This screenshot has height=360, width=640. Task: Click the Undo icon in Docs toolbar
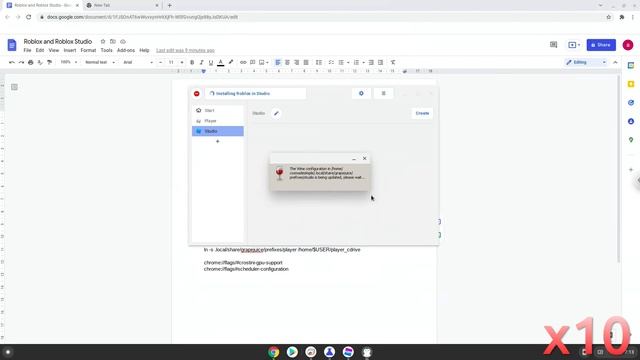[x=12, y=62]
